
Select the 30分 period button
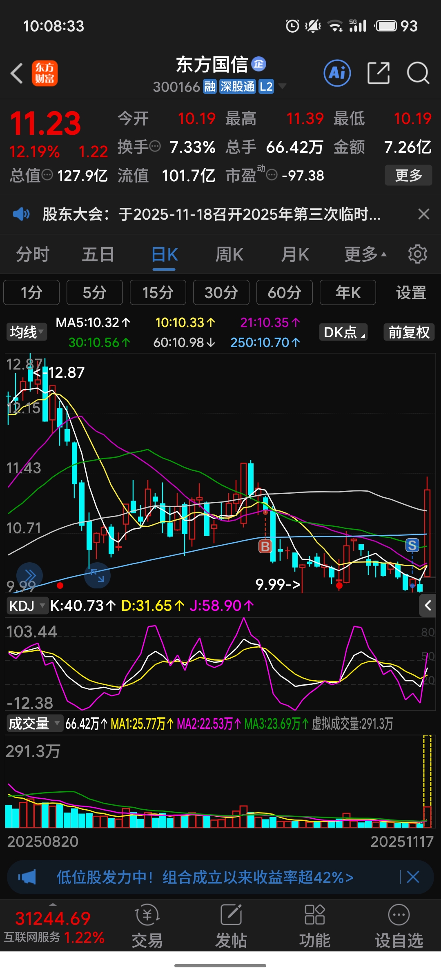click(x=221, y=292)
